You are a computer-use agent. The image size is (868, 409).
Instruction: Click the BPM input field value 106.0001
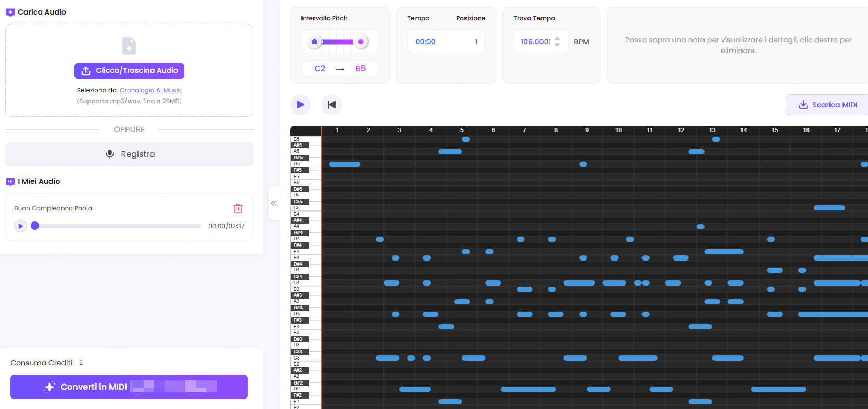(x=535, y=42)
